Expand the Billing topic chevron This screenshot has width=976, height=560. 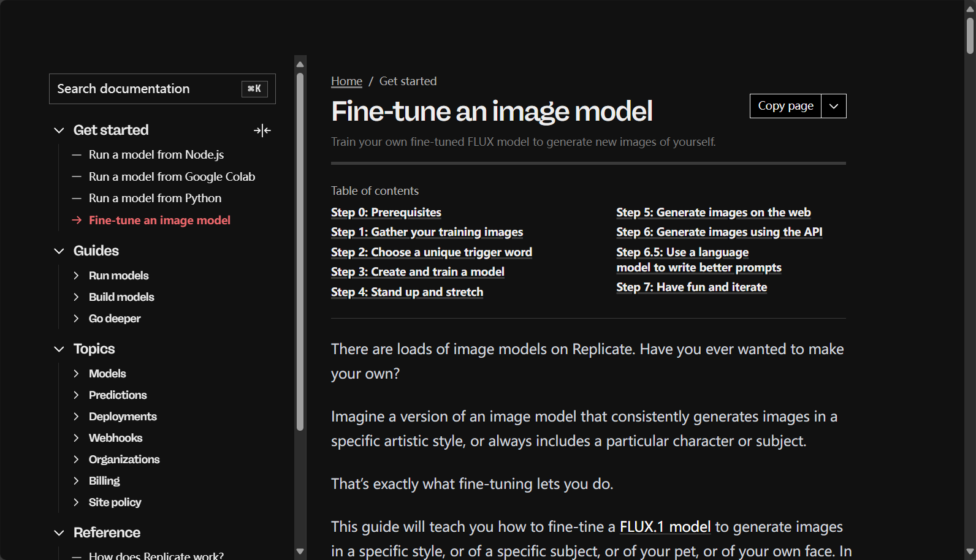point(76,481)
